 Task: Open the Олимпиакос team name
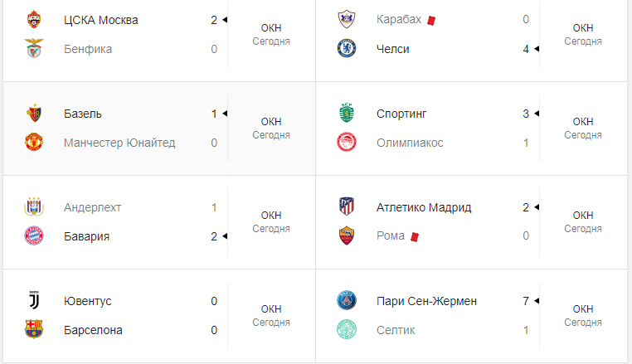pyautogui.click(x=410, y=143)
